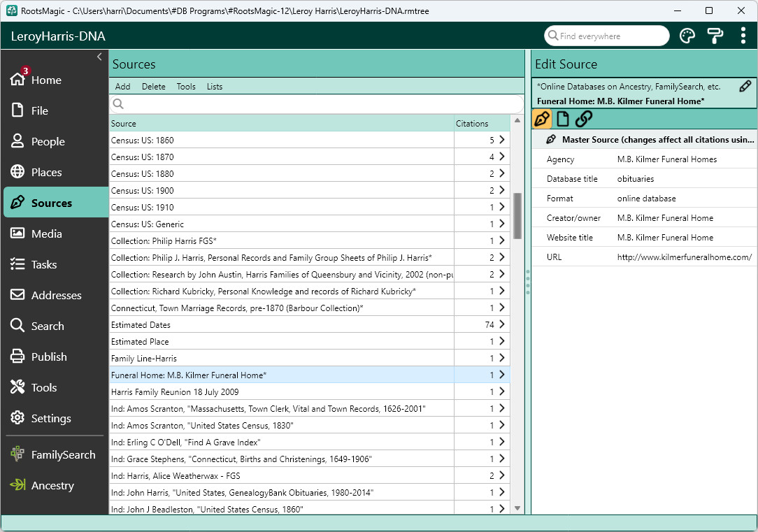Viewport: 758px width, 532px height.
Task: Expand citations for Estimated Dates
Action: pos(501,324)
